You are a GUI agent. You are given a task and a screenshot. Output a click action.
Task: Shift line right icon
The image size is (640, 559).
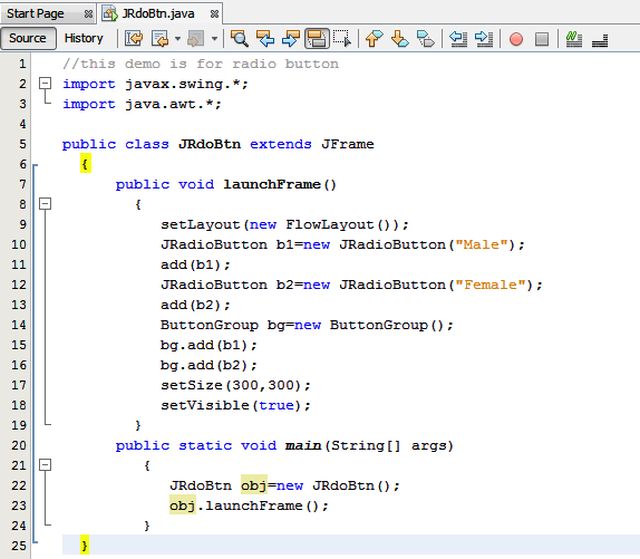[484, 39]
